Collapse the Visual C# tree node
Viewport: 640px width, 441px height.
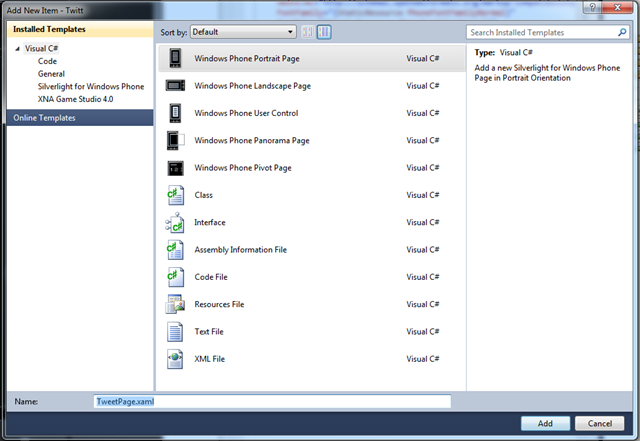tap(17, 49)
